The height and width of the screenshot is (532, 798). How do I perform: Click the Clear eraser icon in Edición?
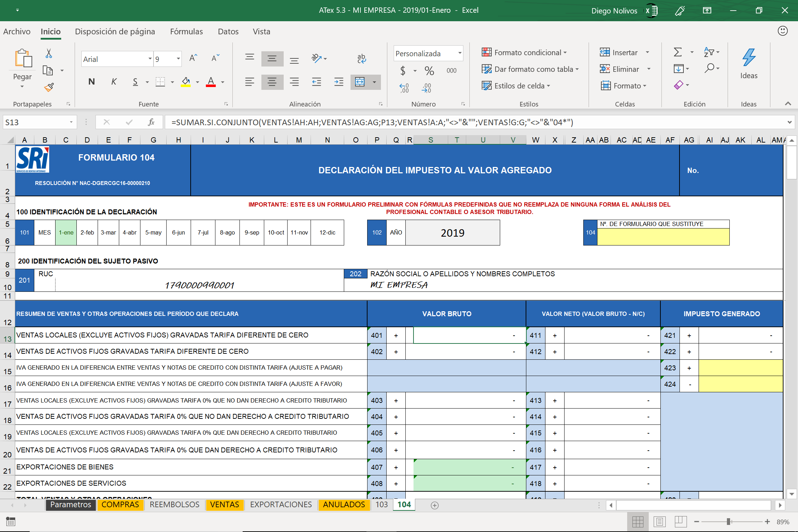tap(678, 85)
